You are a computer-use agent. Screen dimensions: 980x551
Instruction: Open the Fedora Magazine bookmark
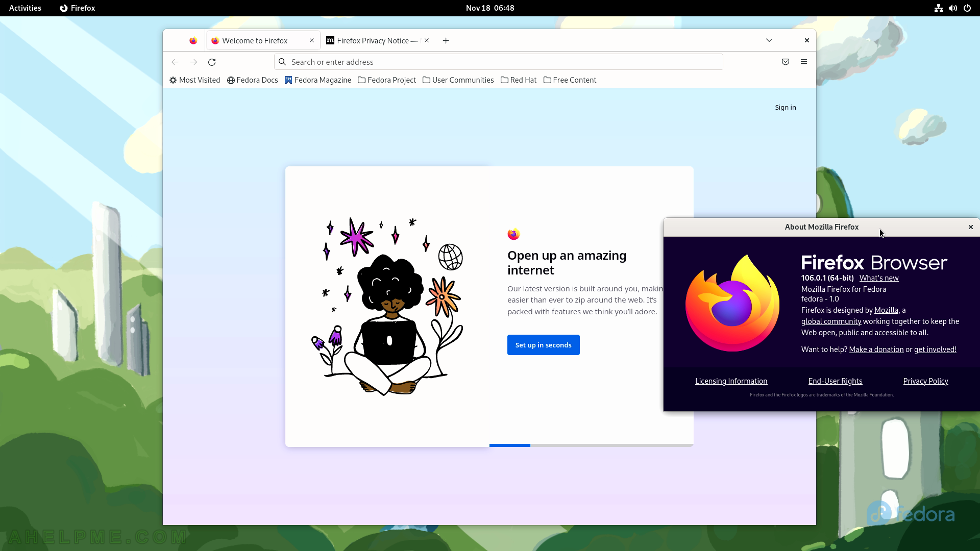pyautogui.click(x=318, y=80)
